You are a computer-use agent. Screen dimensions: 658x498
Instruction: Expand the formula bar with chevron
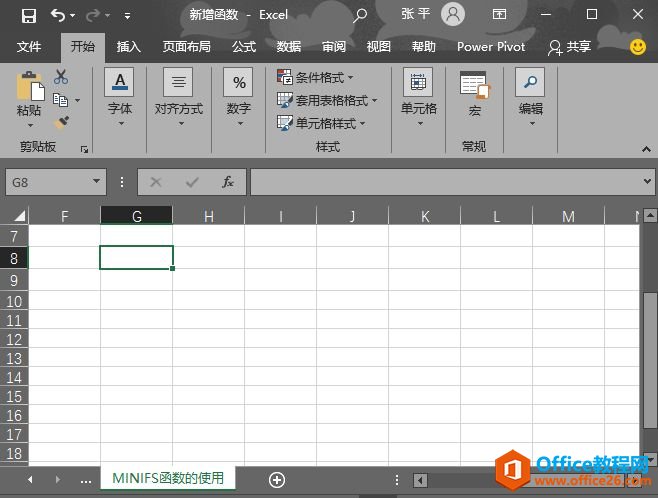[x=647, y=182]
